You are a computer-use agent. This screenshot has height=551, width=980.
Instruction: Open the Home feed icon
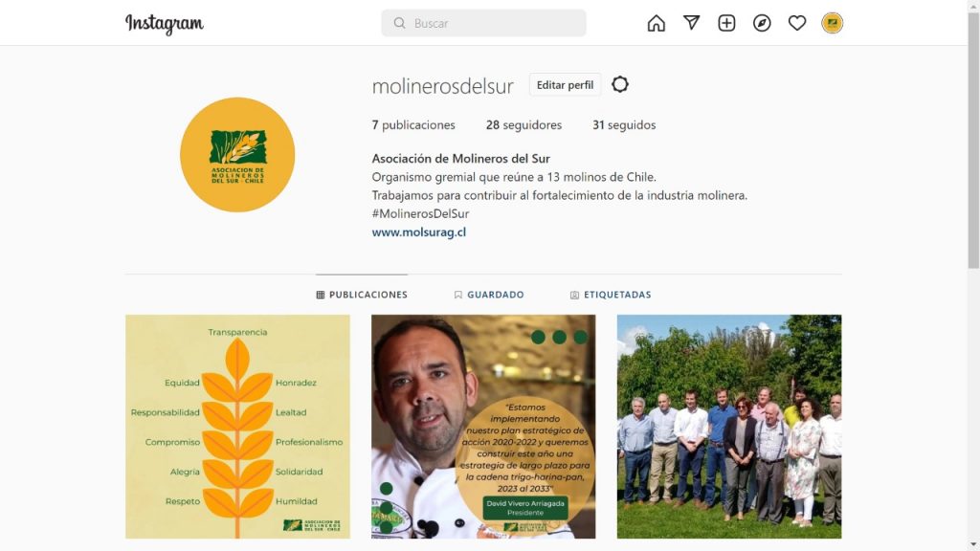pyautogui.click(x=656, y=23)
